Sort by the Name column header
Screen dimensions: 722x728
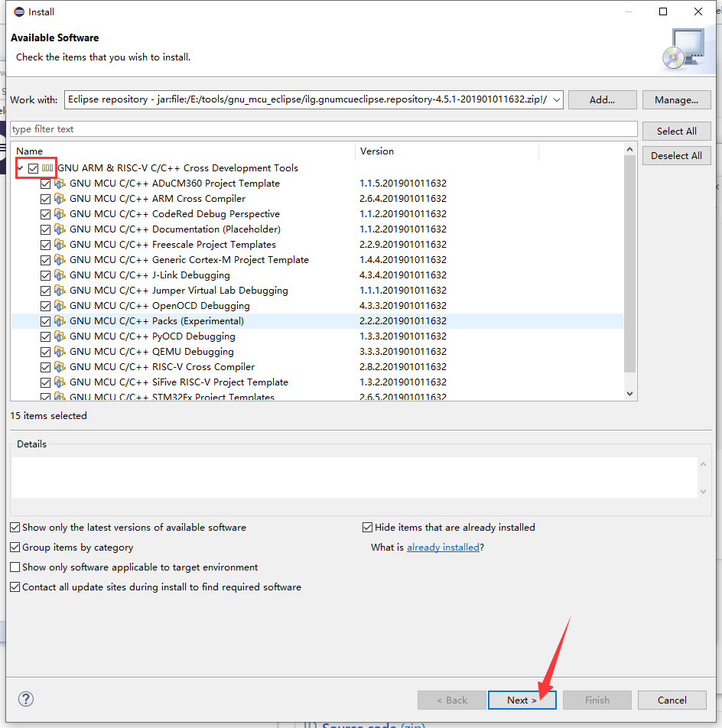pyautogui.click(x=184, y=151)
